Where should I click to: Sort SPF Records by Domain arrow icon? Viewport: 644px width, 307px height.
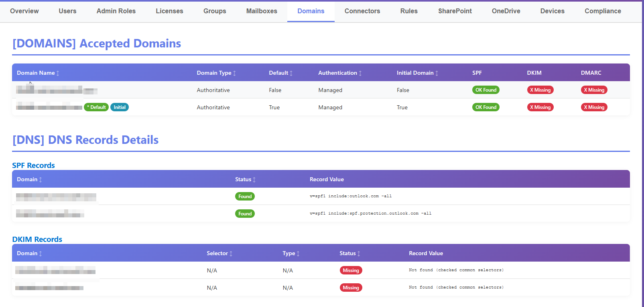(41, 180)
